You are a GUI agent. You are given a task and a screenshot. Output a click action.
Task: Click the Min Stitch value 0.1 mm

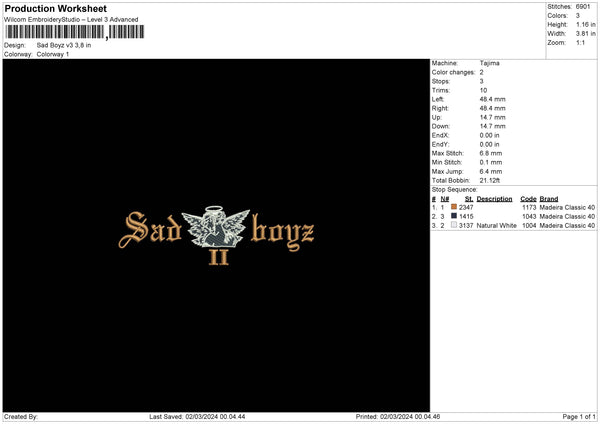(x=491, y=162)
